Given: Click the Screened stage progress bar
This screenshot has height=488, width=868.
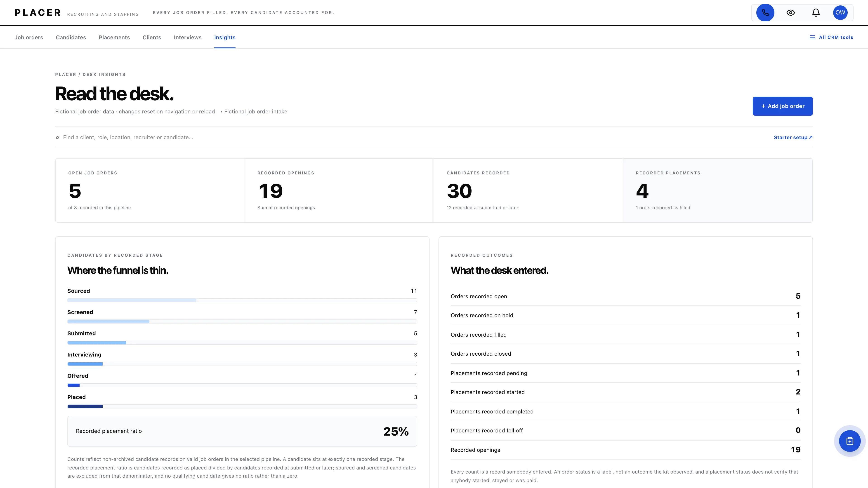Looking at the screenshot, I should pyautogui.click(x=242, y=321).
